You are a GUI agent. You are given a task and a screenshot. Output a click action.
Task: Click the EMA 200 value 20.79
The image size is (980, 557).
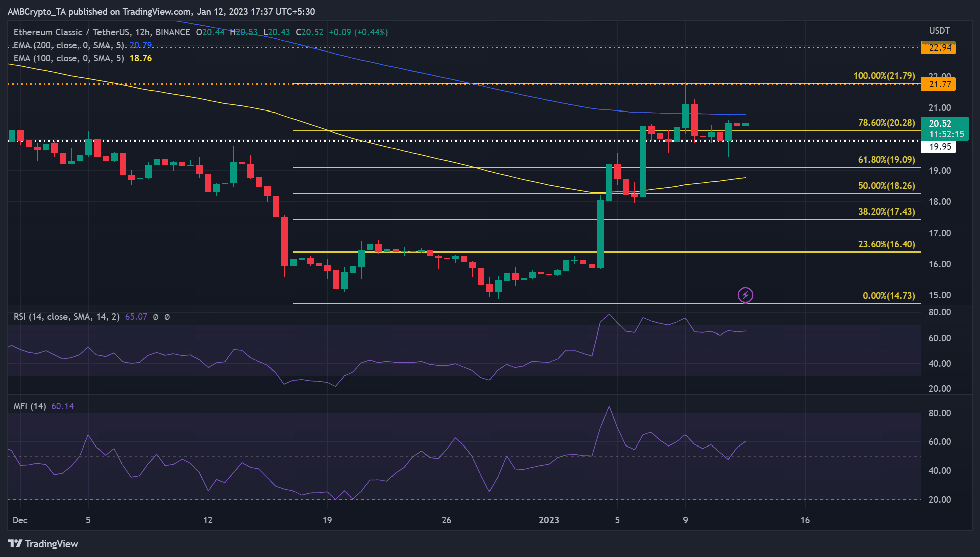pyautogui.click(x=141, y=45)
